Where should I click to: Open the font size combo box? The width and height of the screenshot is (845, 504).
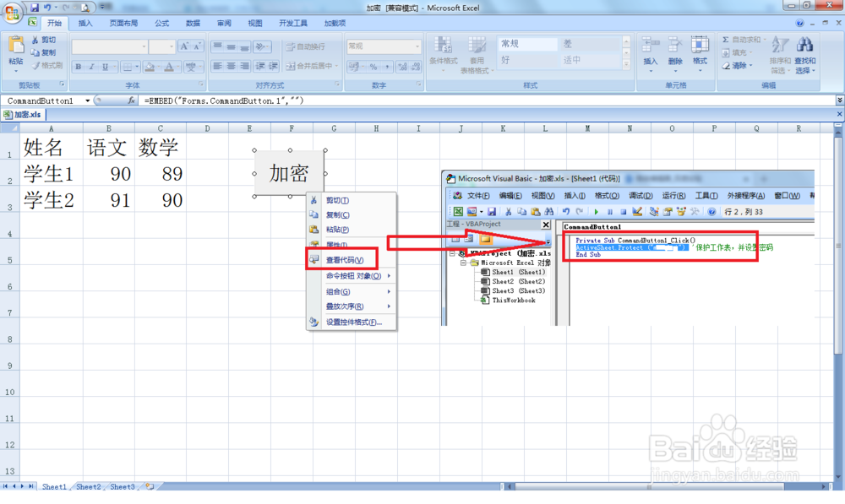161,46
